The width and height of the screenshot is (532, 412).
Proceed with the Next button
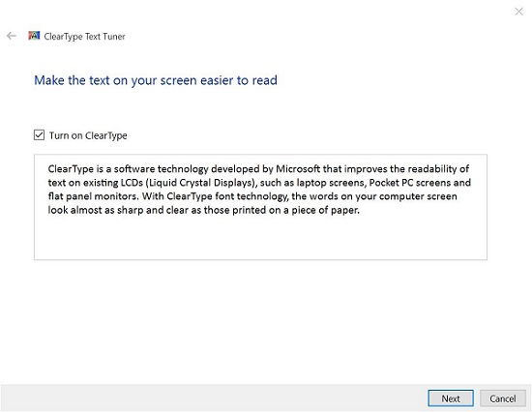click(451, 398)
